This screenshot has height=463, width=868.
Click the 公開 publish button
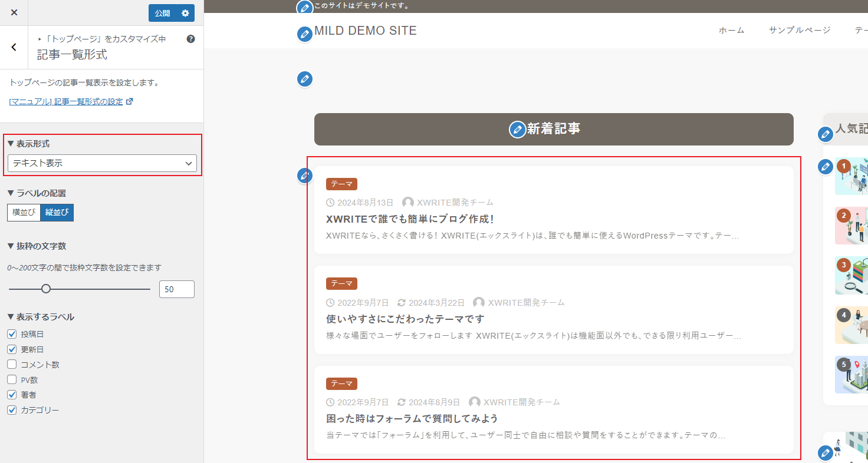coord(163,12)
